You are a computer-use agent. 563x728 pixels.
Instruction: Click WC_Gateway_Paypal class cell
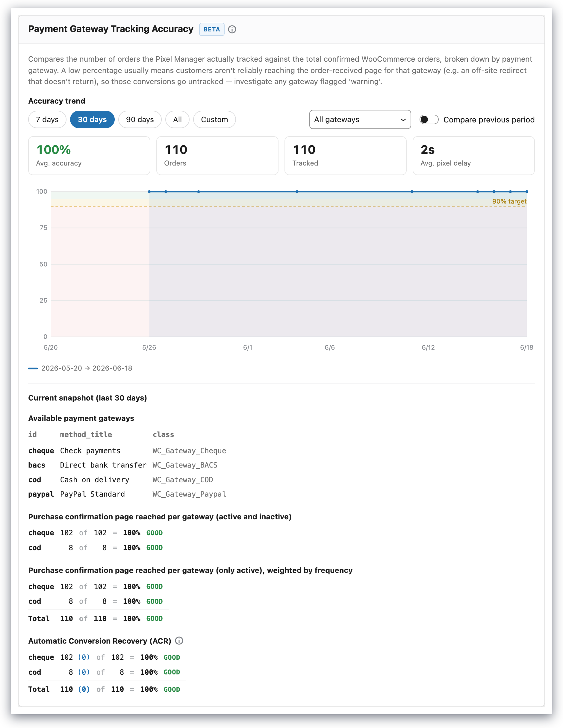(x=189, y=494)
